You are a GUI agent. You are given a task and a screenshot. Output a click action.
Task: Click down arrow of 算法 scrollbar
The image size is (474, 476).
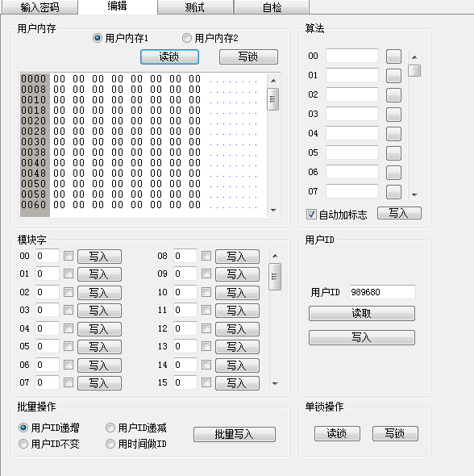[x=414, y=195]
